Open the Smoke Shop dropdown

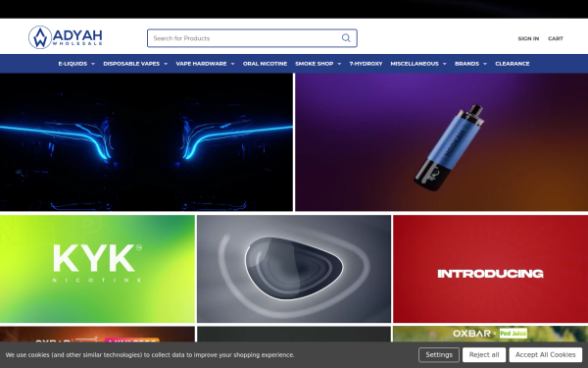click(318, 64)
